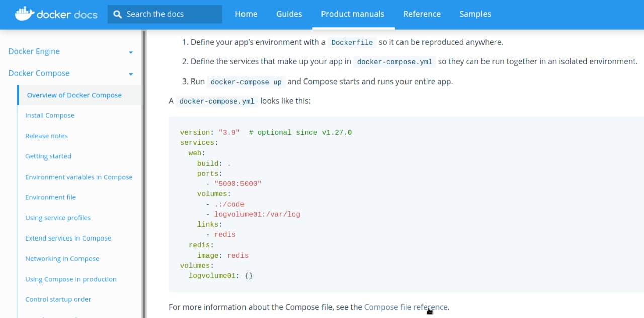Screen dimensions: 644x318
Task: Click the 'build: .' code line
Action: click(214, 164)
